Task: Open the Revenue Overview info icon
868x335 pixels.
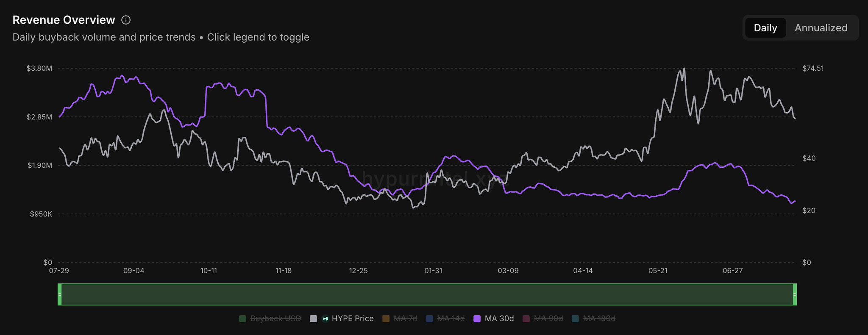Action: coord(126,20)
